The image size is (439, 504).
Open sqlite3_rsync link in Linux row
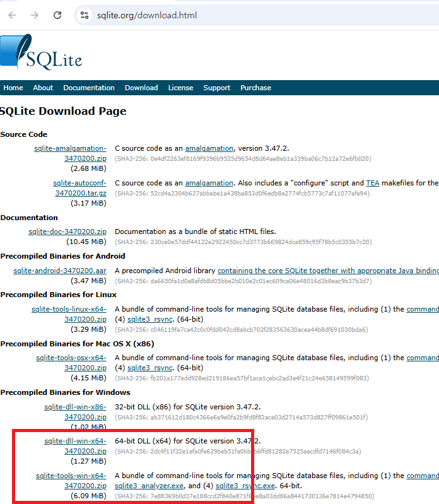coord(149,319)
